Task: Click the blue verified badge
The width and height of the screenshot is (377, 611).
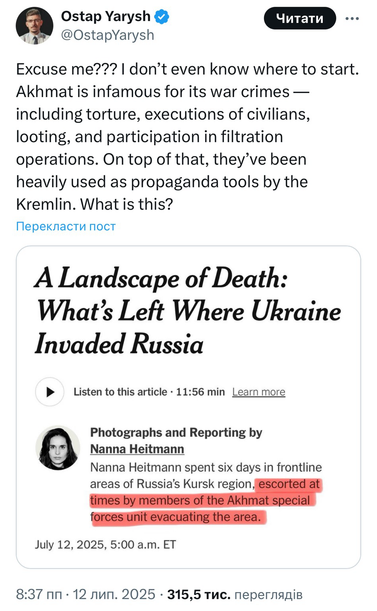Action: coord(162,17)
